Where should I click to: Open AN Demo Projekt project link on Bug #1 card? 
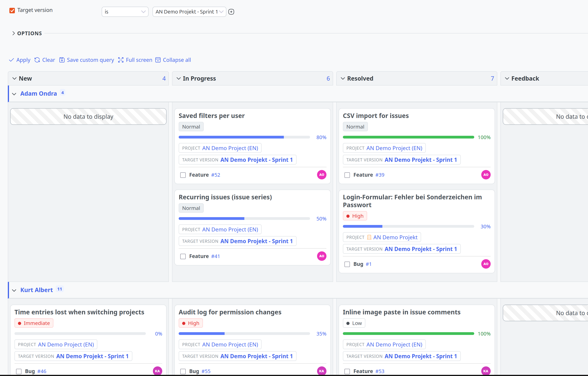coord(395,237)
